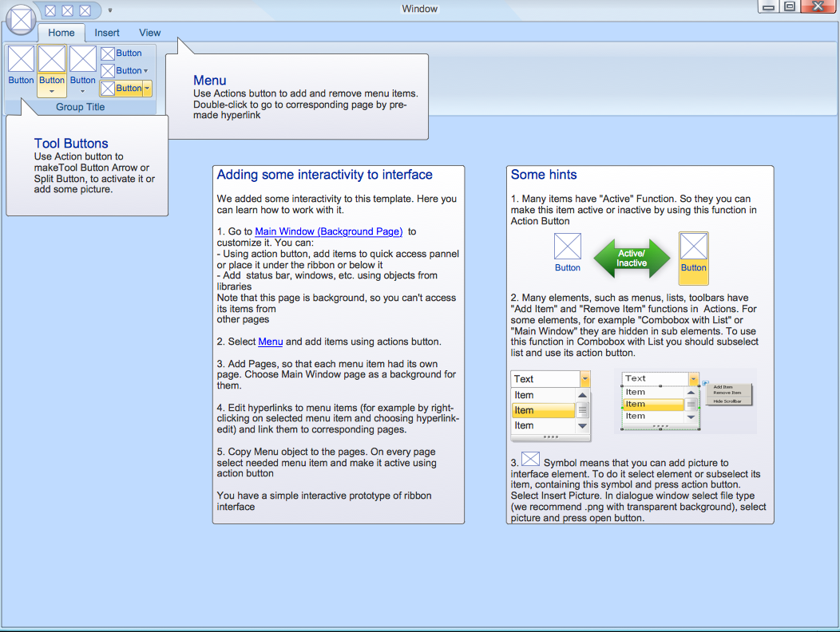Viewport: 840px width, 632px height.
Task: Expand the left Text combobox dropdown arrow
Action: click(x=585, y=379)
